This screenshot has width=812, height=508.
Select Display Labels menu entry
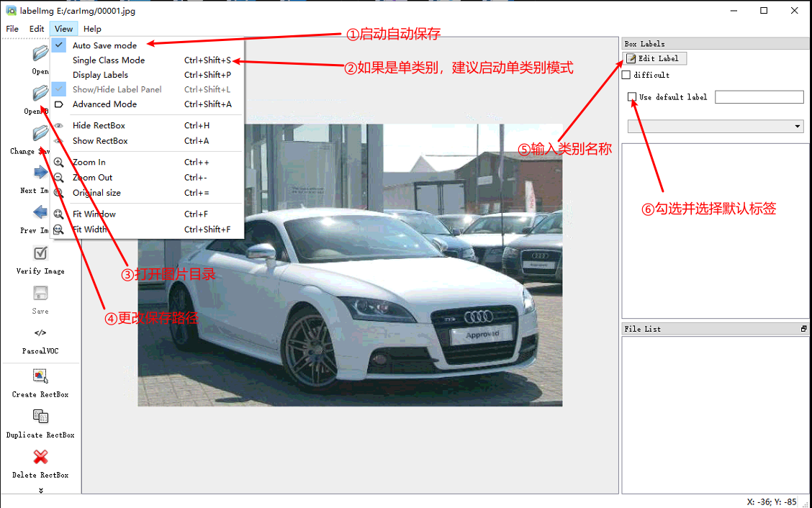[x=147, y=75]
